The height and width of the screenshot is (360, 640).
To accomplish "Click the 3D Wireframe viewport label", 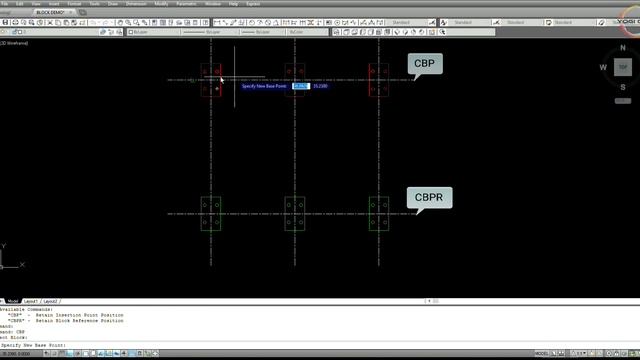I will [14, 43].
